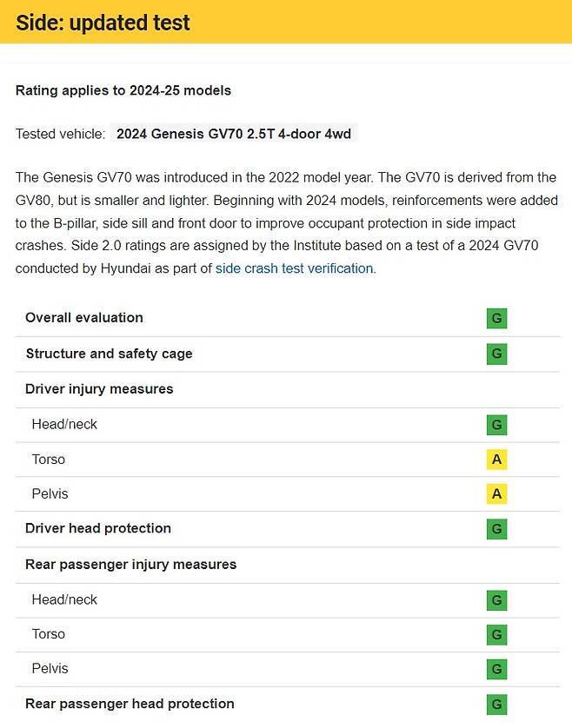Click the Driver head protection row label

coord(98,528)
